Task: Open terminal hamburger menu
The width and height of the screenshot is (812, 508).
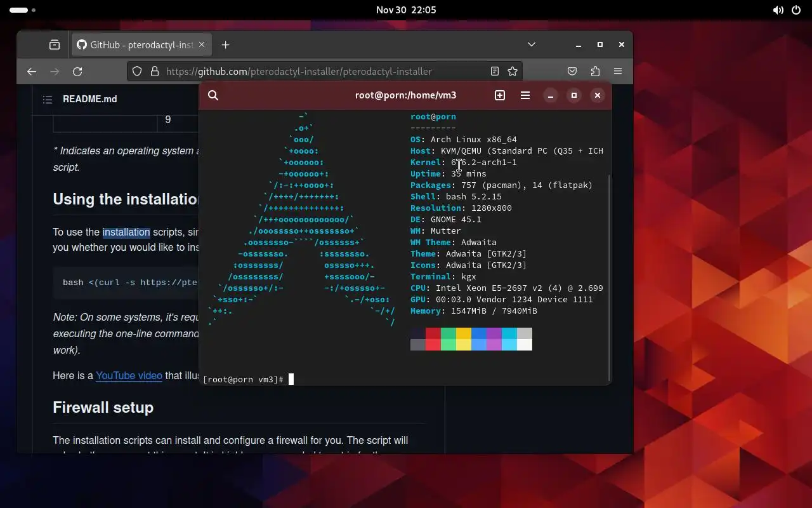Action: coord(525,95)
